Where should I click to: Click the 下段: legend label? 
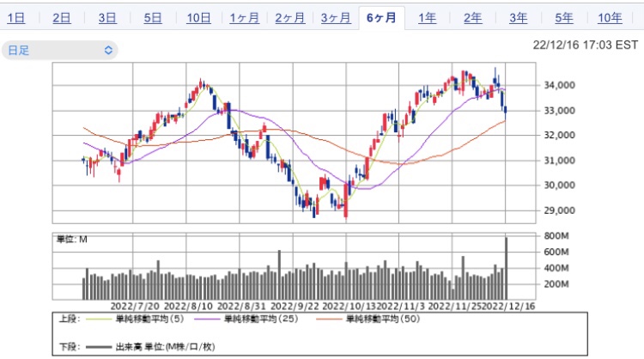click(x=70, y=347)
